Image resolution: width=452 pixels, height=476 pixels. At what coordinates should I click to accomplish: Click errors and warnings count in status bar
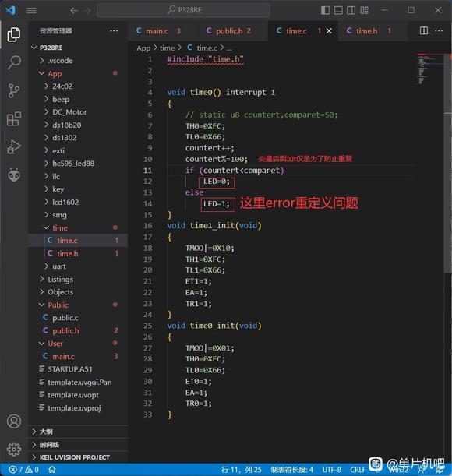24,470
